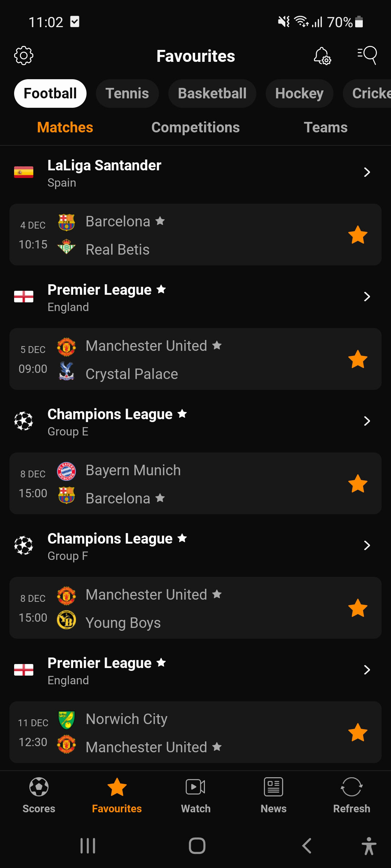
Task: Open notification settings bell icon
Action: (322, 56)
